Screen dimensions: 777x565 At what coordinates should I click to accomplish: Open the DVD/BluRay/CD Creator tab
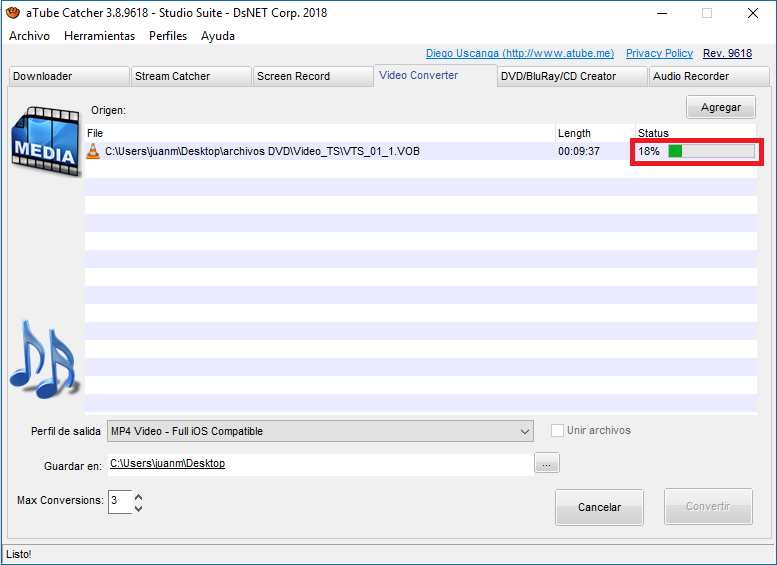coord(572,76)
